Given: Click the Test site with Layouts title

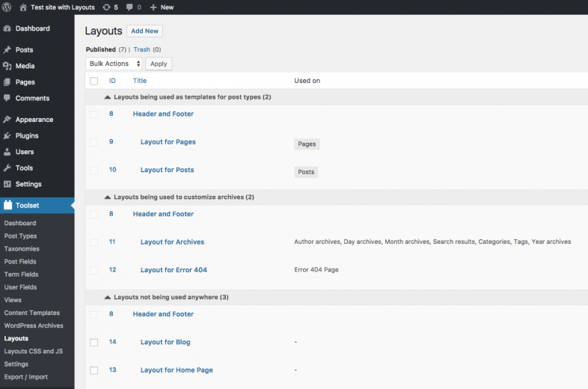Looking at the screenshot, I should (x=63, y=7).
